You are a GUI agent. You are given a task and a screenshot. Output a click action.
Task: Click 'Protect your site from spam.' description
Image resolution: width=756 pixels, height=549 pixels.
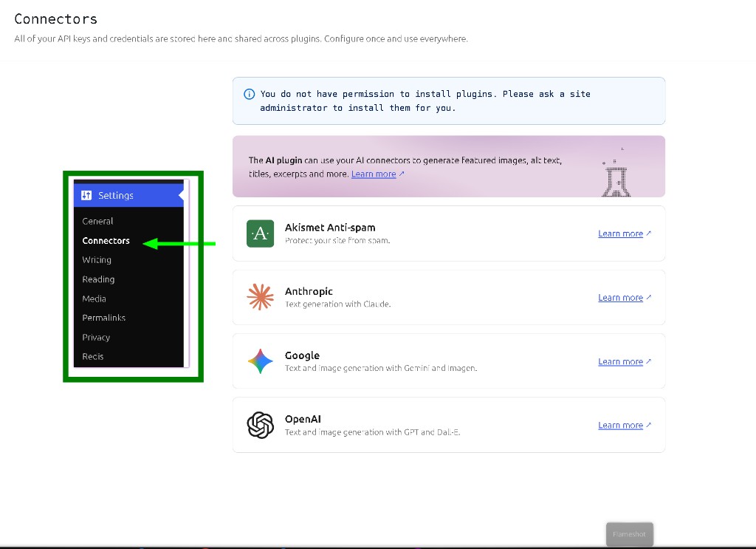[x=337, y=240]
